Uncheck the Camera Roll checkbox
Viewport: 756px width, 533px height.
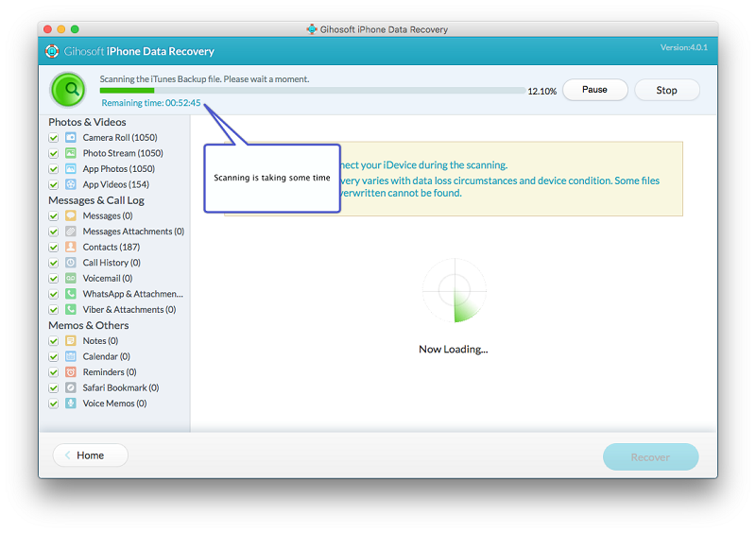click(x=54, y=138)
